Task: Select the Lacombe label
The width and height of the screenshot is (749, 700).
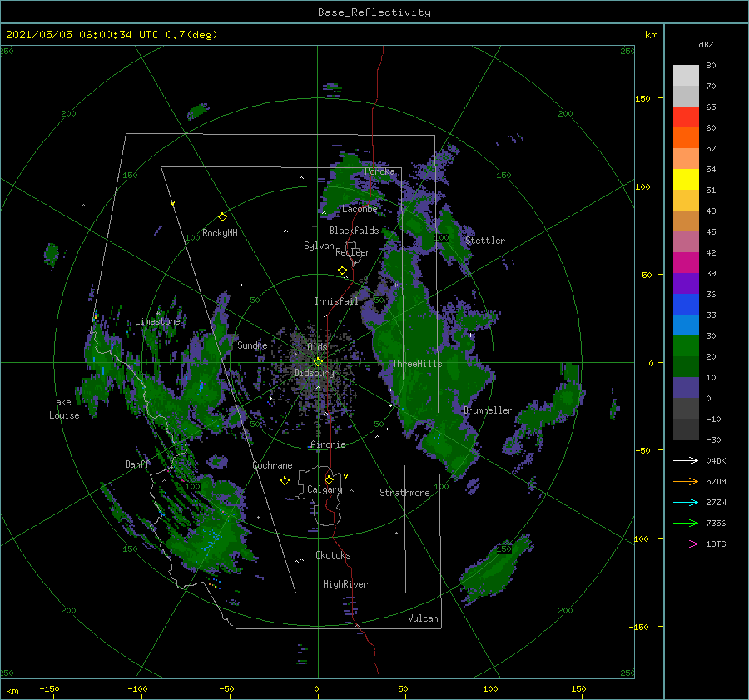Action: (x=360, y=209)
